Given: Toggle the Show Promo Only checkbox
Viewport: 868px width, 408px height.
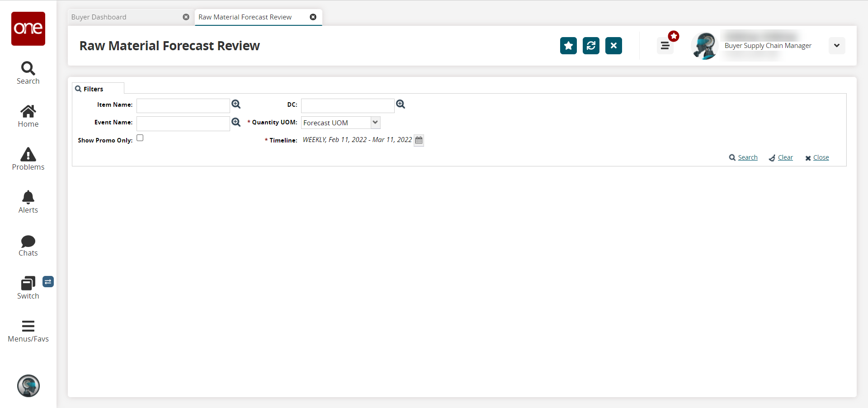Looking at the screenshot, I should pos(140,138).
